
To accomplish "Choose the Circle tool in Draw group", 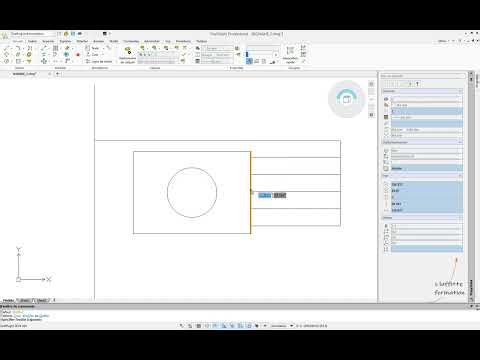I will click(x=7, y=61).
